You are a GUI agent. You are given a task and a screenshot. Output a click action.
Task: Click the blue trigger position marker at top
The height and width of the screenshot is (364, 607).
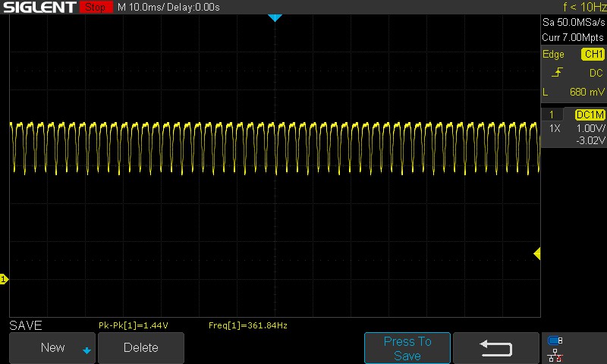275,17
